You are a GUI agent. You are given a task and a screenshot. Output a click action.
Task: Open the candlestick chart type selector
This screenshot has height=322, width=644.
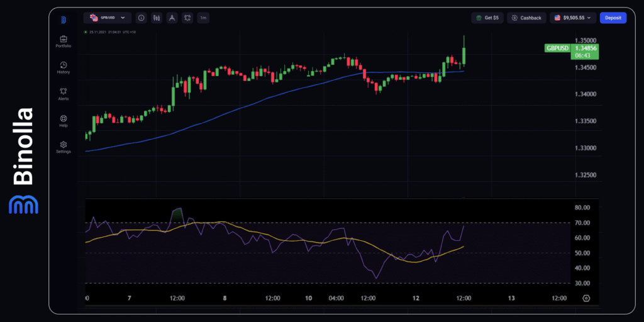click(x=156, y=18)
